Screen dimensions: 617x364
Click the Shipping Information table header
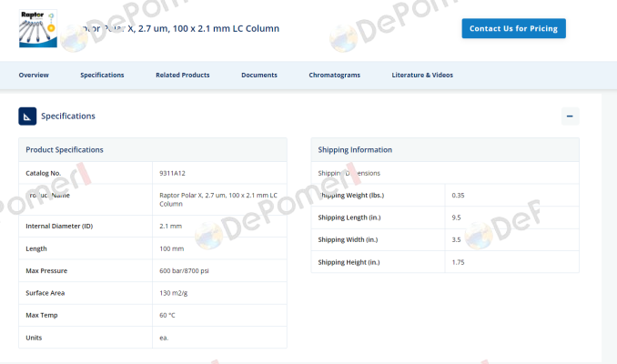coord(445,149)
